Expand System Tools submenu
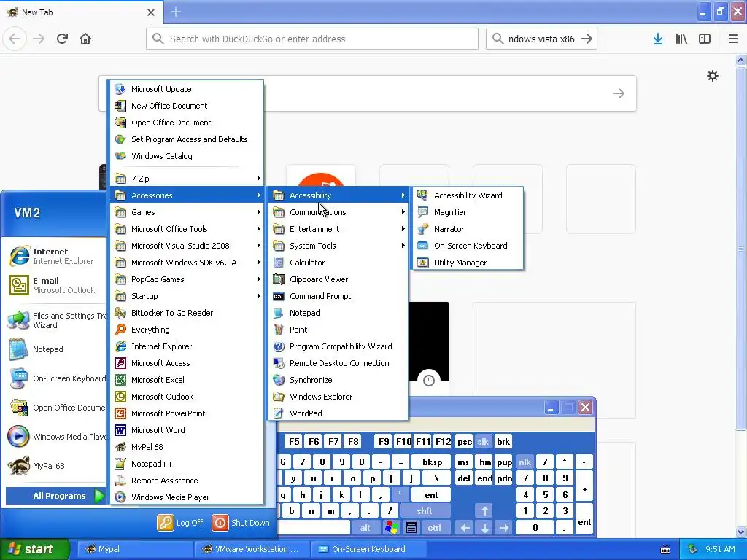Image resolution: width=747 pixels, height=560 pixels. [338, 246]
